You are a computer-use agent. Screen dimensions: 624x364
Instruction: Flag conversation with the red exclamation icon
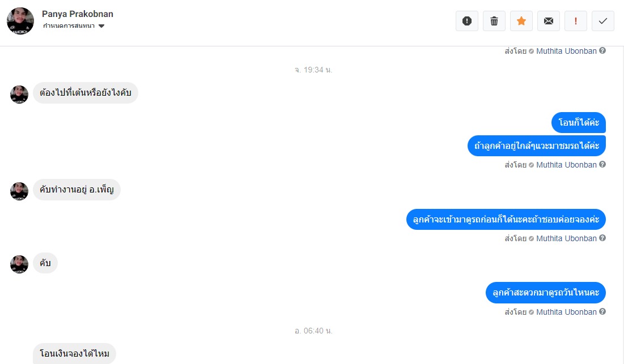click(576, 21)
